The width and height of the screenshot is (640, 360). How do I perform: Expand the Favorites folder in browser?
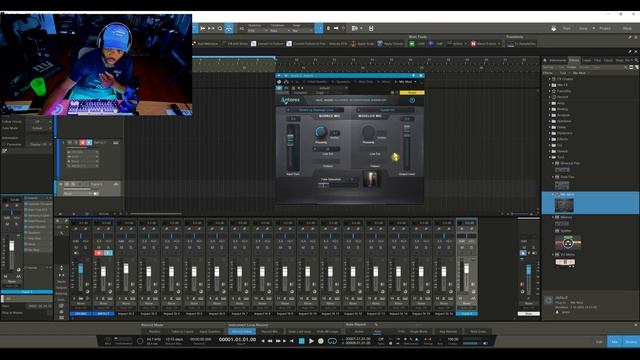tap(550, 91)
